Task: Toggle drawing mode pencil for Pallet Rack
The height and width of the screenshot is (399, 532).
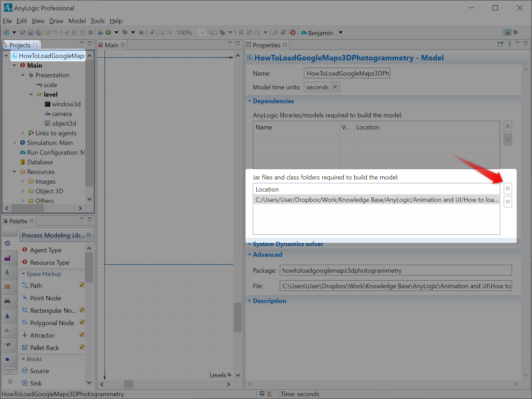Action: coord(82,347)
